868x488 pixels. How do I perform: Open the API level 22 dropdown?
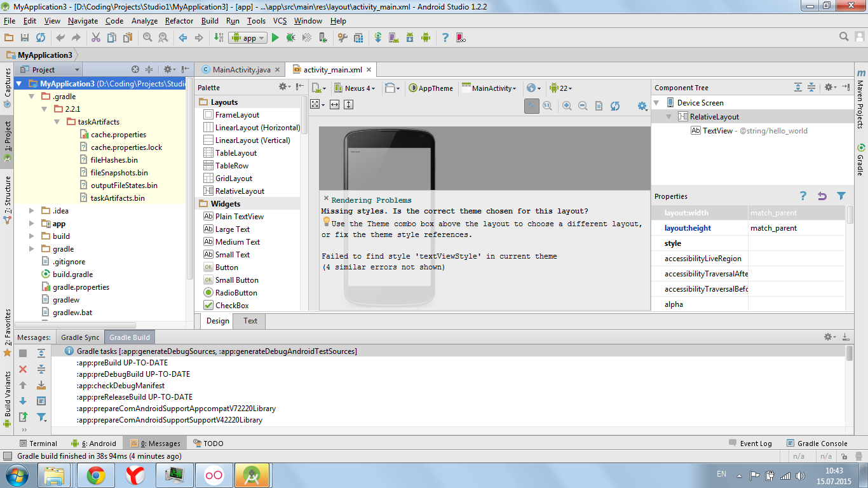pos(560,88)
